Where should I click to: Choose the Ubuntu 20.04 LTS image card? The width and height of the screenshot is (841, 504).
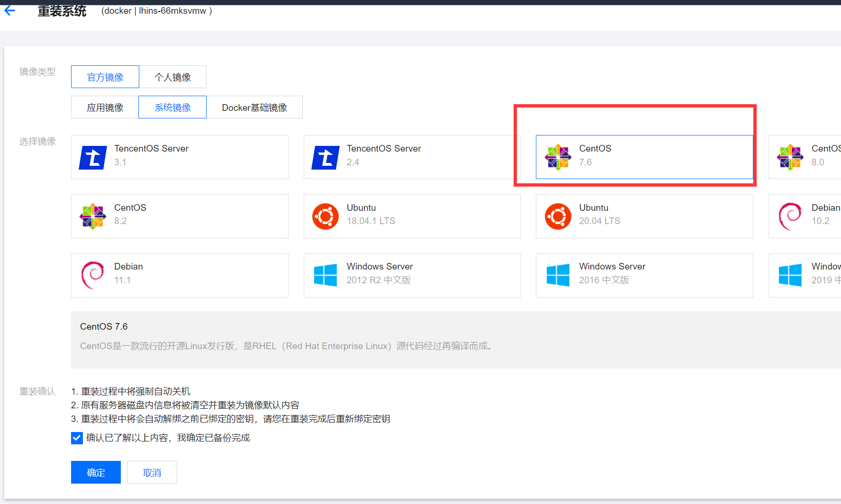tap(644, 216)
